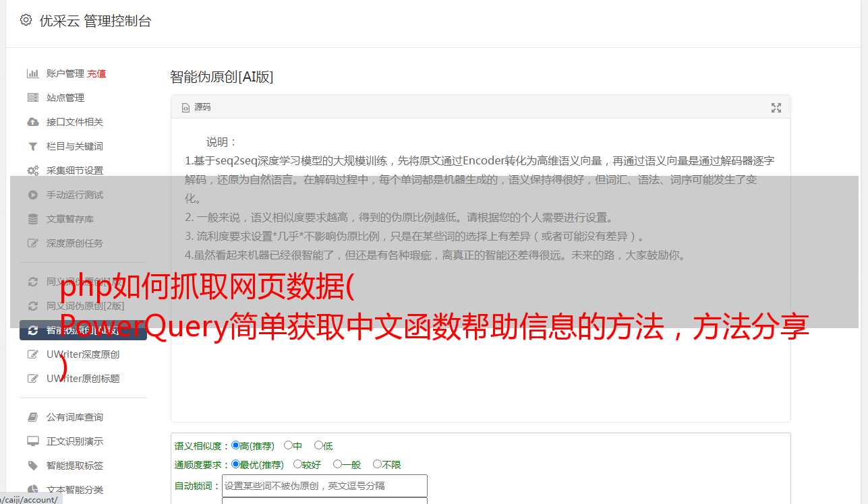This screenshot has height=504, width=868.
Task: Open 文章暂存库 database icon
Action: tap(32, 219)
